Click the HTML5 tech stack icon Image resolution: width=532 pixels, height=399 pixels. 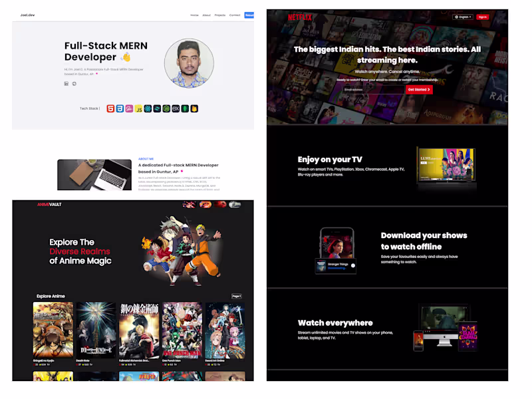pos(110,108)
